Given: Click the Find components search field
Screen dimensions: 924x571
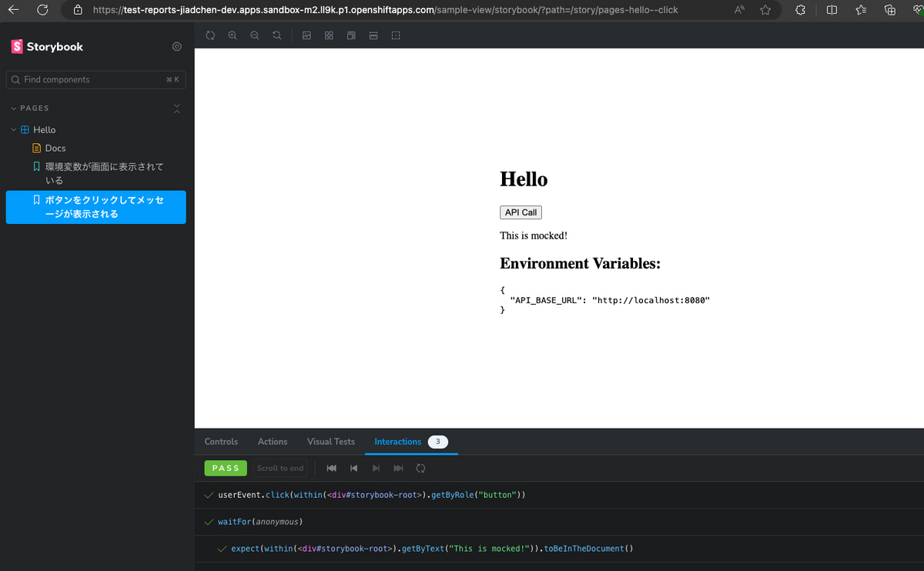Looking at the screenshot, I should point(95,79).
